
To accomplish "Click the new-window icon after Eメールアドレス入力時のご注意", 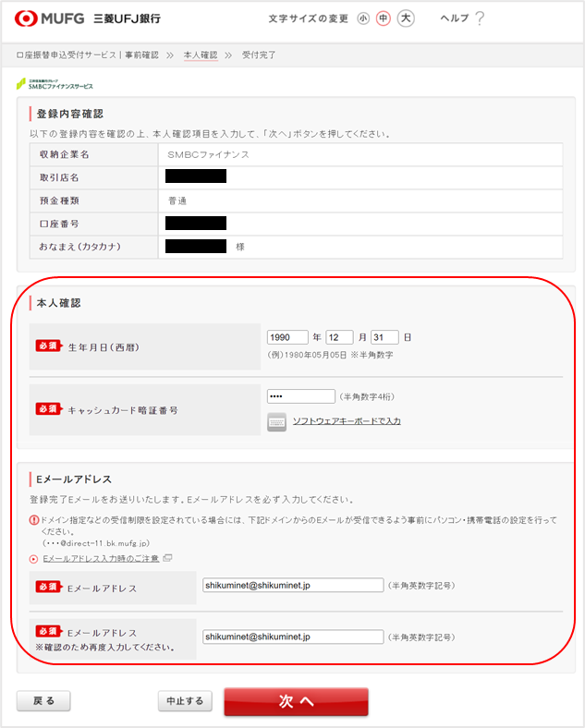I will pos(167,558).
